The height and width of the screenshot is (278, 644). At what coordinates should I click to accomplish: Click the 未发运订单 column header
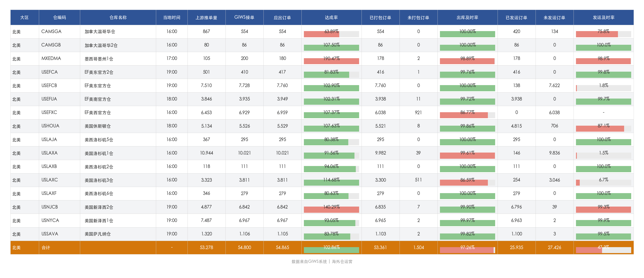click(x=555, y=17)
